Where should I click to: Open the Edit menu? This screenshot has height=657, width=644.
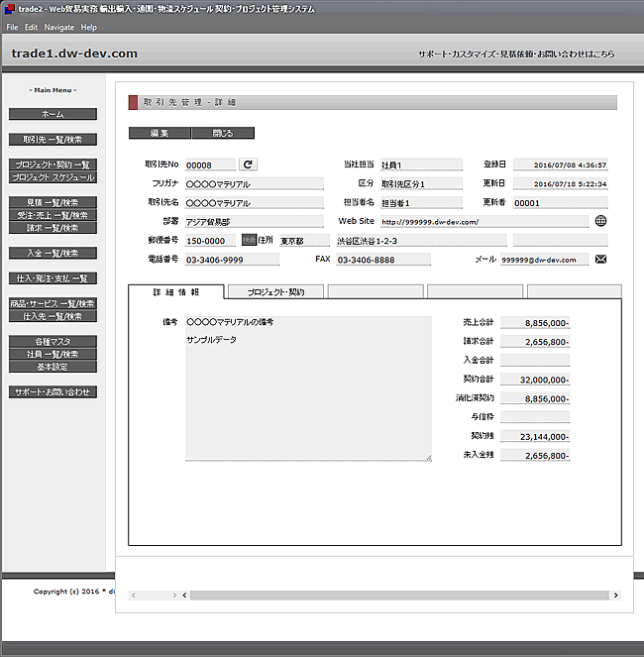(x=31, y=27)
